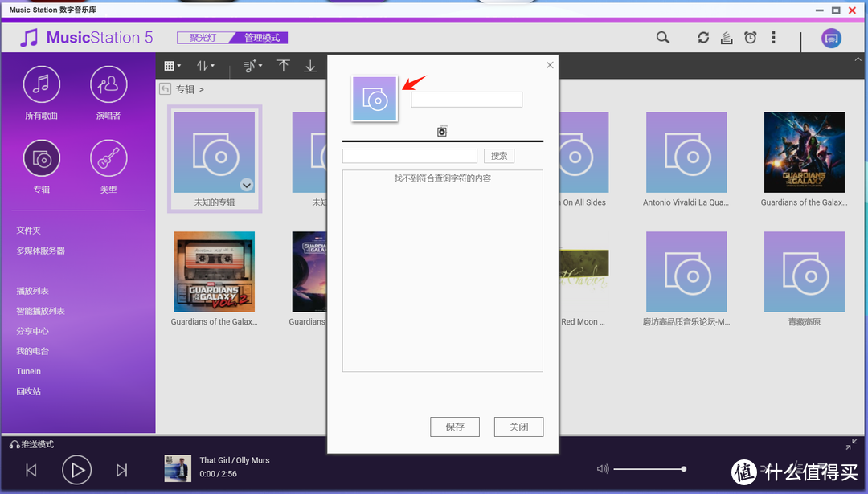Open the sort order dropdown
Viewport: 868px width, 494px height.
click(207, 66)
